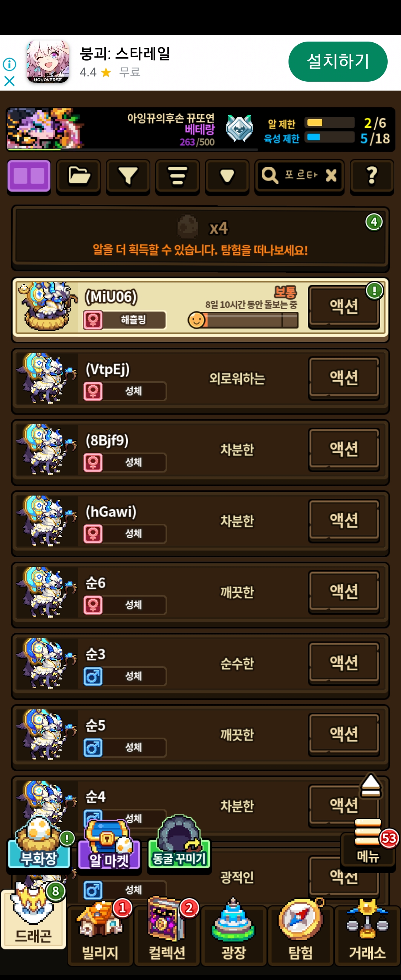Viewport: 401px width, 980px height.
Task: Clear the search text with X
Action: (x=331, y=175)
